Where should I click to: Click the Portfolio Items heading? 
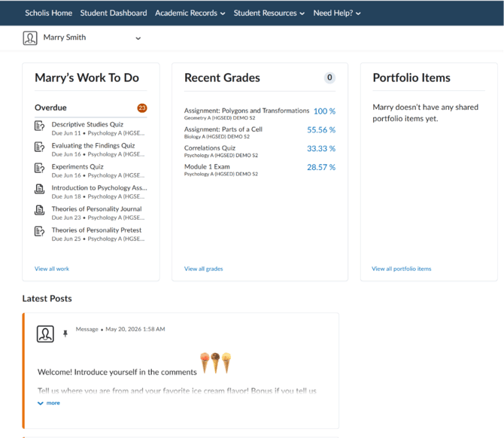click(x=411, y=78)
